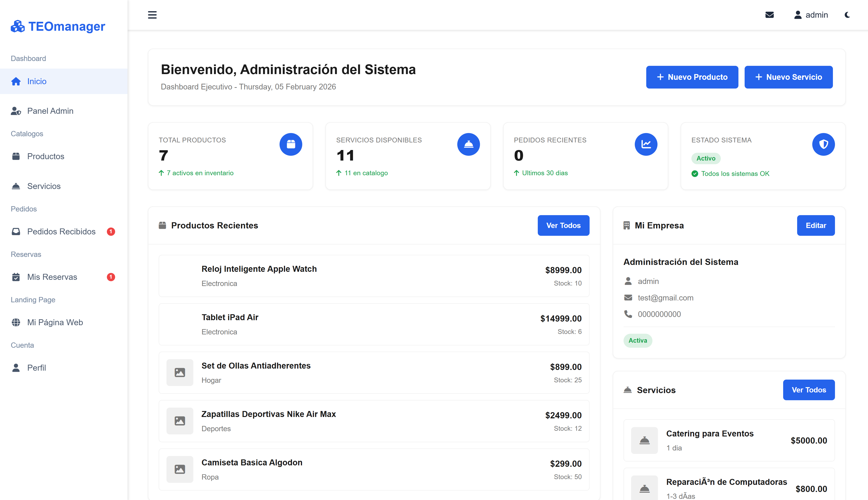Click the Pedidos Recientes chart icon
This screenshot has width=868, height=500.
646,144
